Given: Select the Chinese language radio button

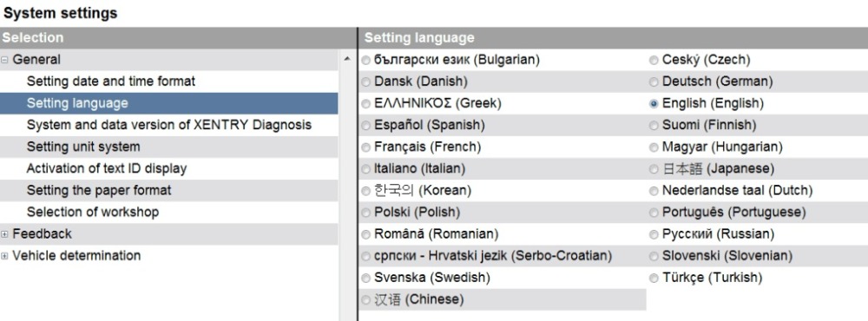Looking at the screenshot, I should [366, 300].
